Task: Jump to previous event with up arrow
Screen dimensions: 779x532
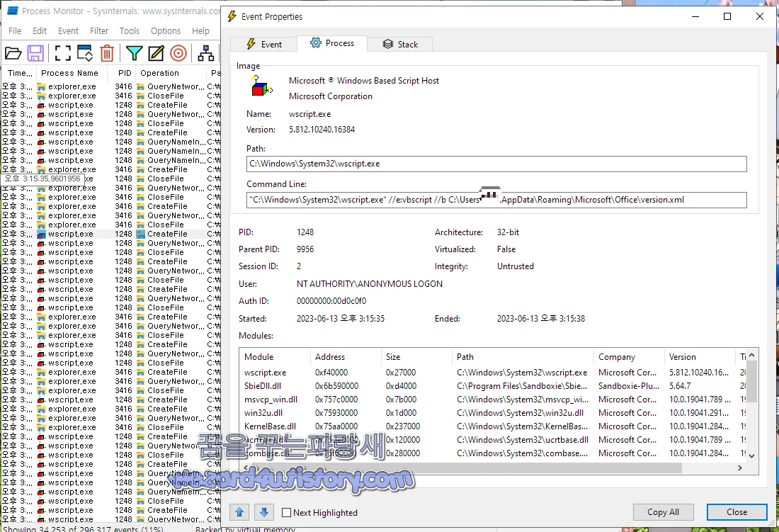Action: (x=239, y=511)
